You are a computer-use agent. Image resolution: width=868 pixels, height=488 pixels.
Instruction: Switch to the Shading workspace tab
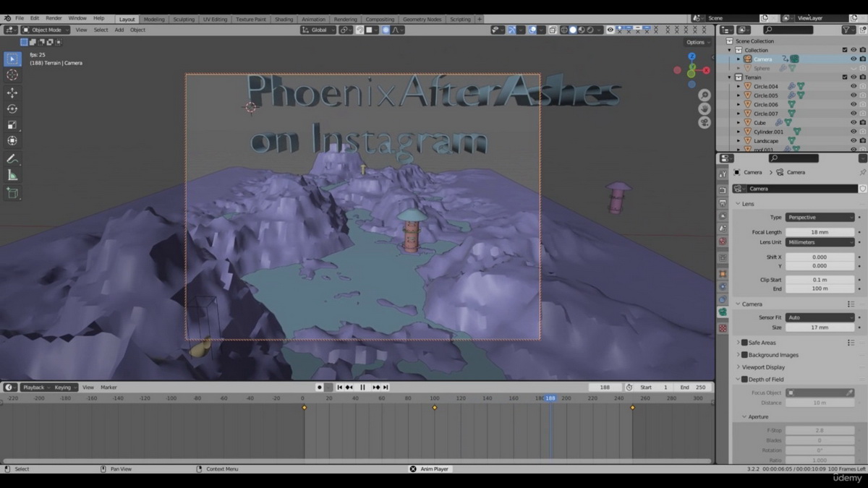pos(284,20)
